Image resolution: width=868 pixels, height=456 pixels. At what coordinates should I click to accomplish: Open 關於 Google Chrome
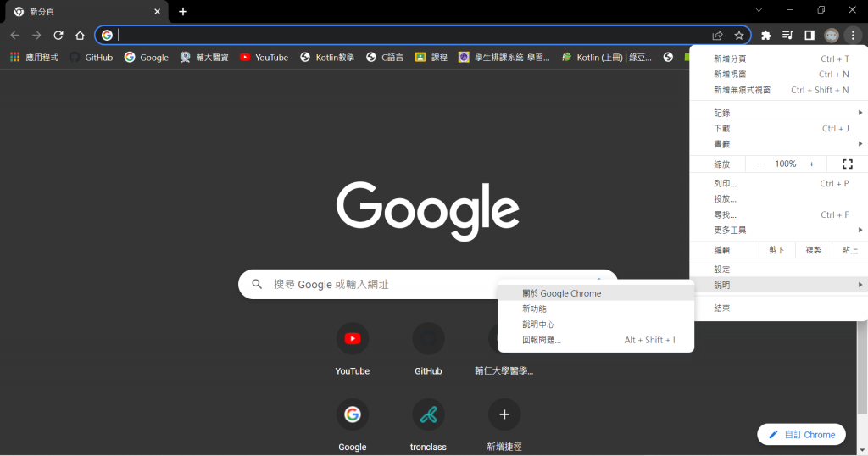(x=596, y=293)
